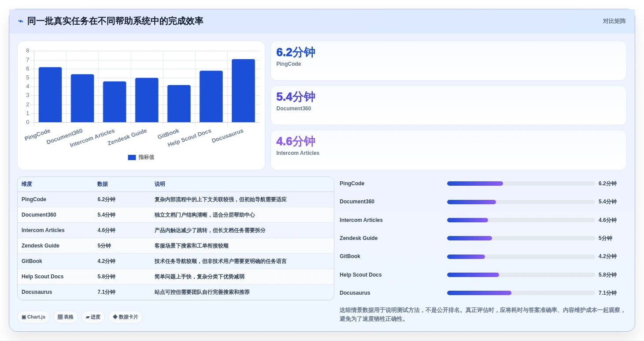Toggle the 指标值 legend item in chart

[x=141, y=157]
